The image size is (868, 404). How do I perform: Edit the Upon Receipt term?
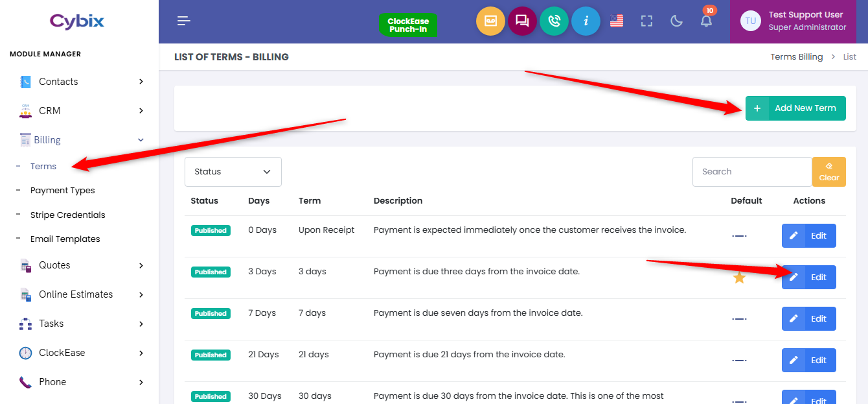(x=809, y=236)
